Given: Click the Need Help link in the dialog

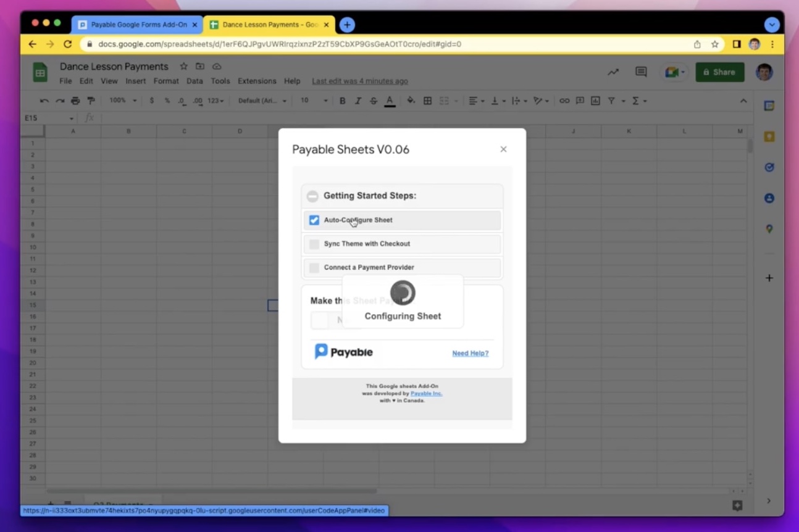Looking at the screenshot, I should 471,353.
